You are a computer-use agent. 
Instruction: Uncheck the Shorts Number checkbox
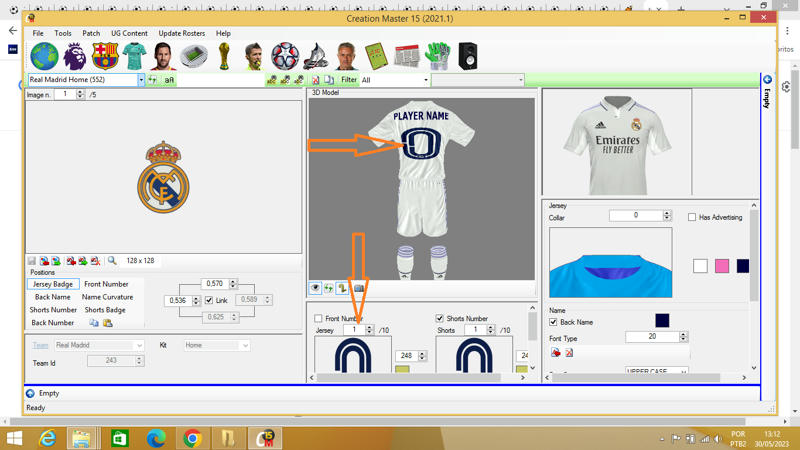tap(439, 318)
